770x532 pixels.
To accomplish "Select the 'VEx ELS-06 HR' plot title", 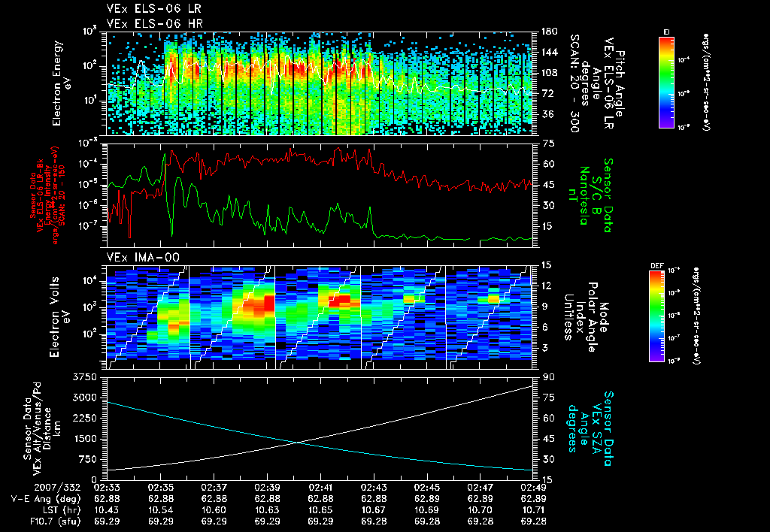I will [155, 23].
